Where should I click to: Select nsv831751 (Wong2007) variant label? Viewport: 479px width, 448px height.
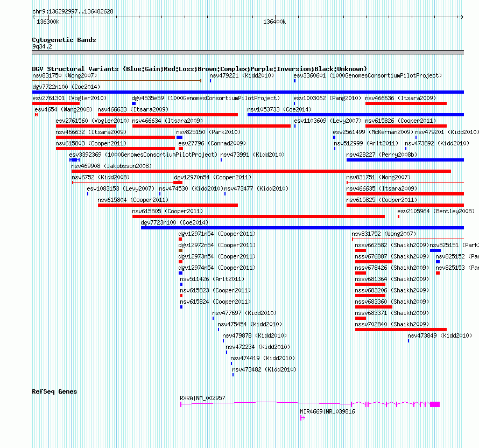[378, 177]
